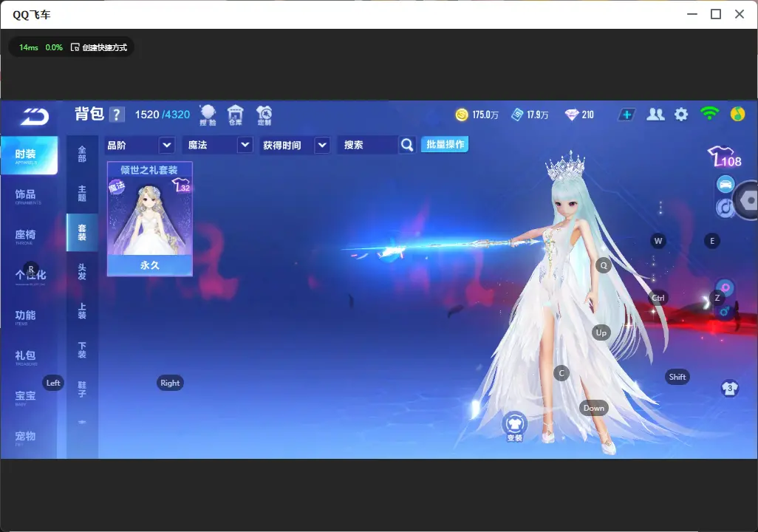Open the yellow QQ music icon
The height and width of the screenshot is (532, 758).
tap(737, 114)
